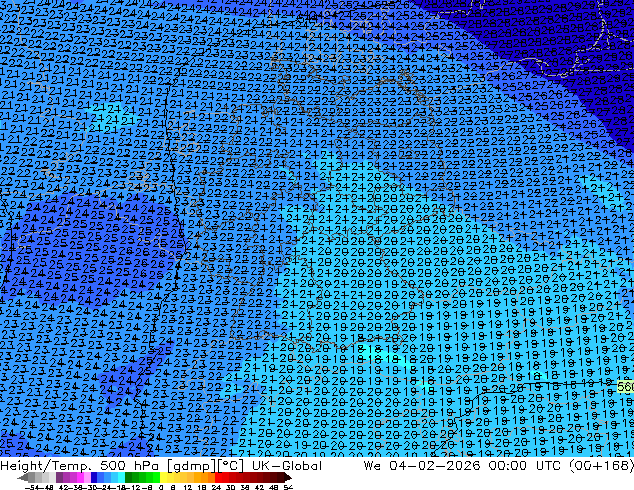Select the bright green legend swatch
This screenshot has height=490, width=634.
[156, 478]
